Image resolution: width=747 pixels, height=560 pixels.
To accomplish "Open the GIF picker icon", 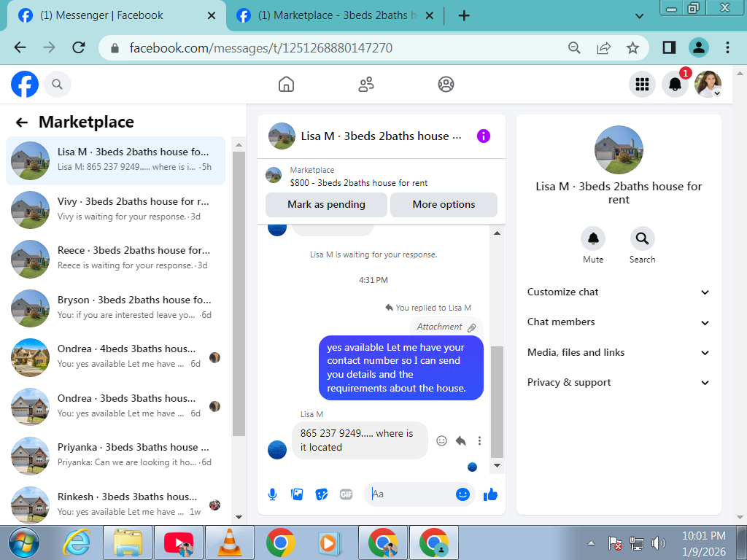I will click(x=347, y=494).
